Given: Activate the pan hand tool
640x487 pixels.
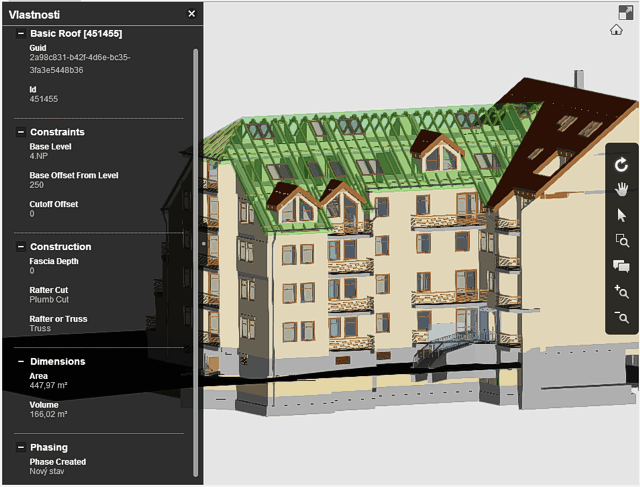Looking at the screenshot, I should tap(621, 189).
